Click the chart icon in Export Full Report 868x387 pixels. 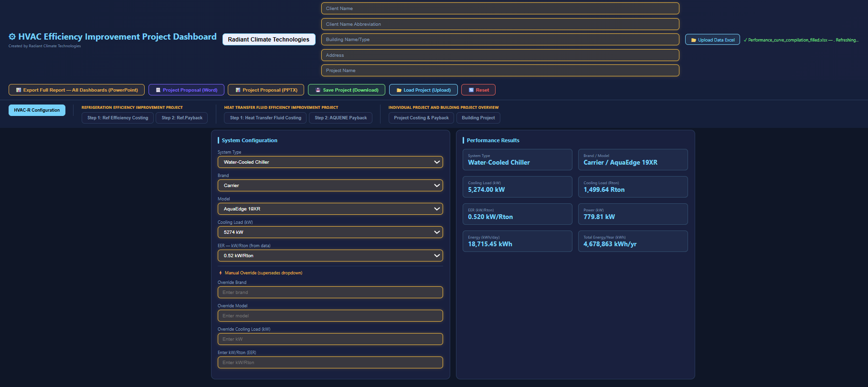tap(19, 90)
